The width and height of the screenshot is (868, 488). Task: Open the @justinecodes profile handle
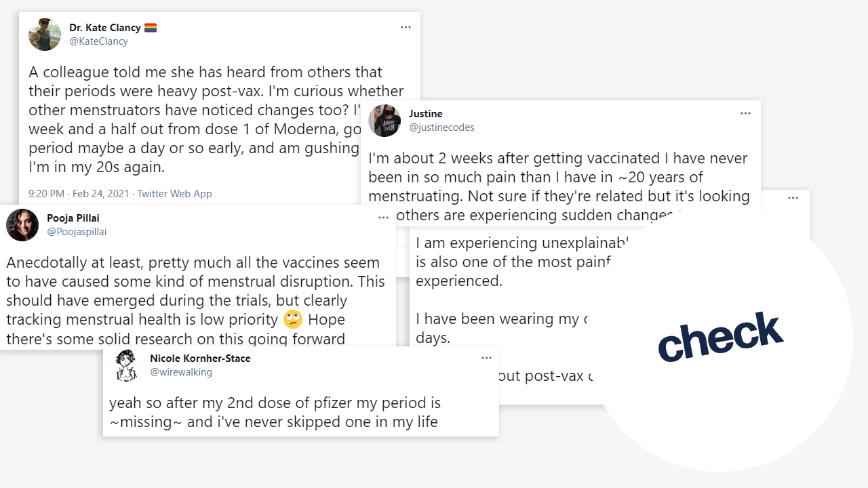(x=441, y=127)
